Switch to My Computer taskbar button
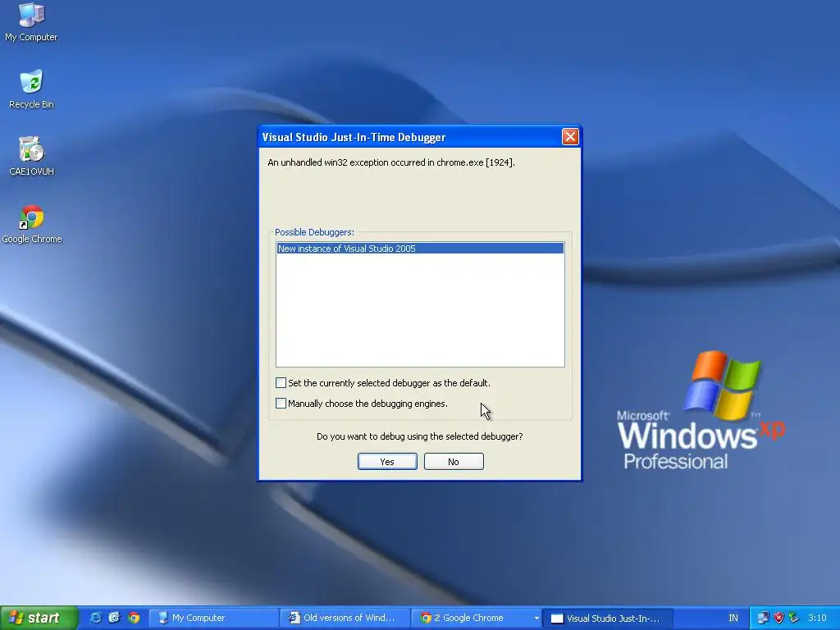 click(x=213, y=618)
